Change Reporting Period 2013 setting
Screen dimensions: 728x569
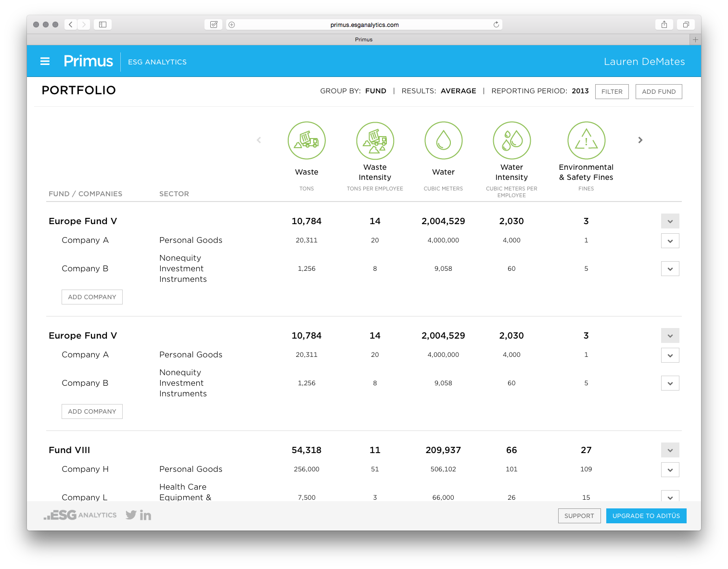pyautogui.click(x=580, y=91)
